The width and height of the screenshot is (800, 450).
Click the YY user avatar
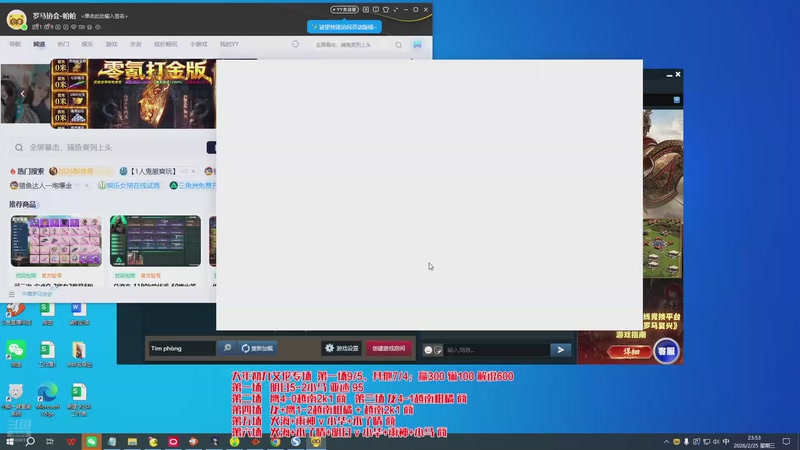(17, 19)
